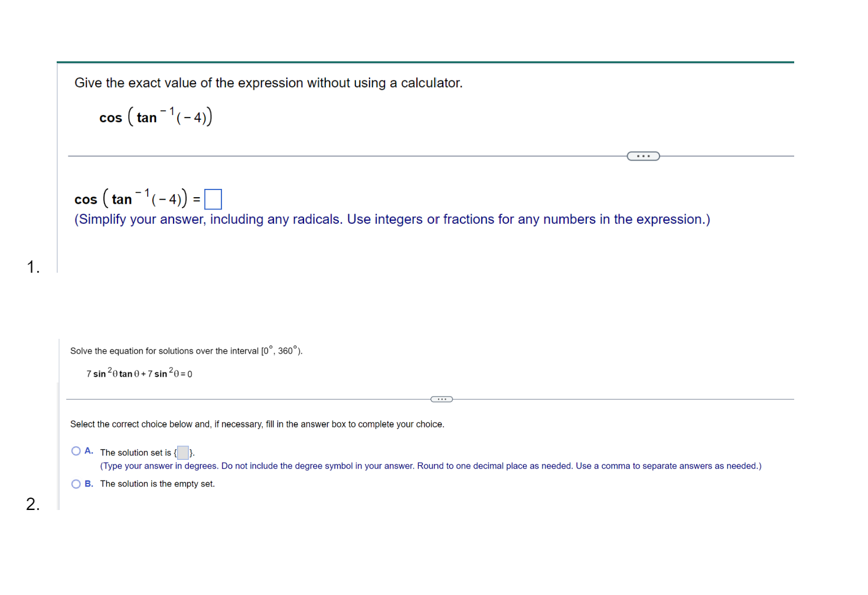
Task: Click 'The solution set is' label
Action: click(135, 452)
